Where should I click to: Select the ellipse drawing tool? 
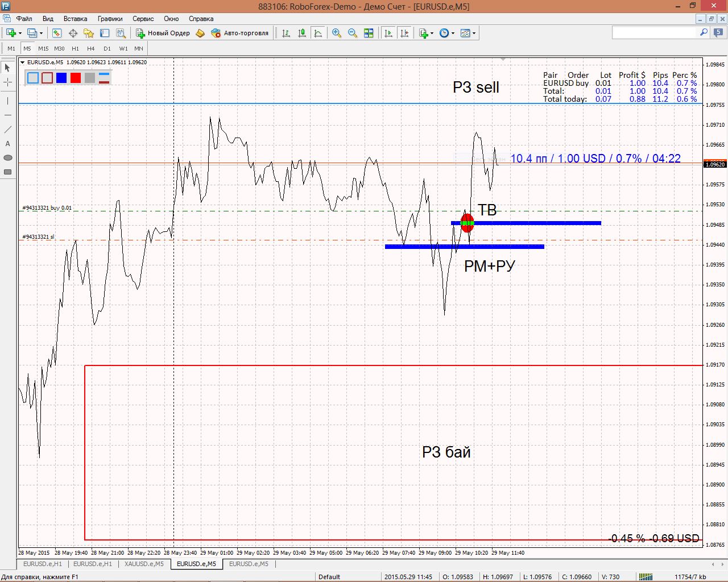pos(8,158)
